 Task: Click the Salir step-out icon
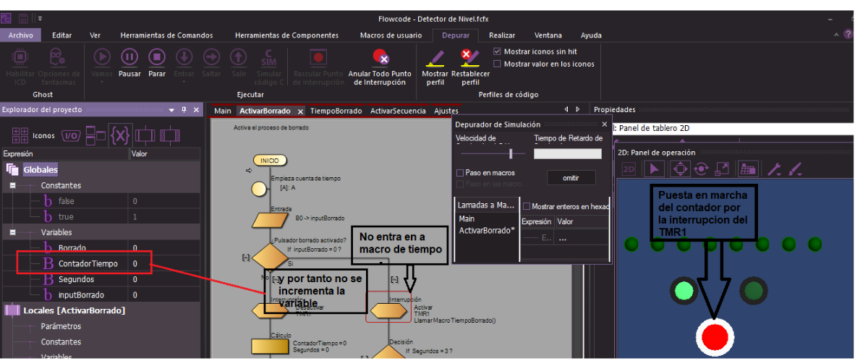[238, 56]
